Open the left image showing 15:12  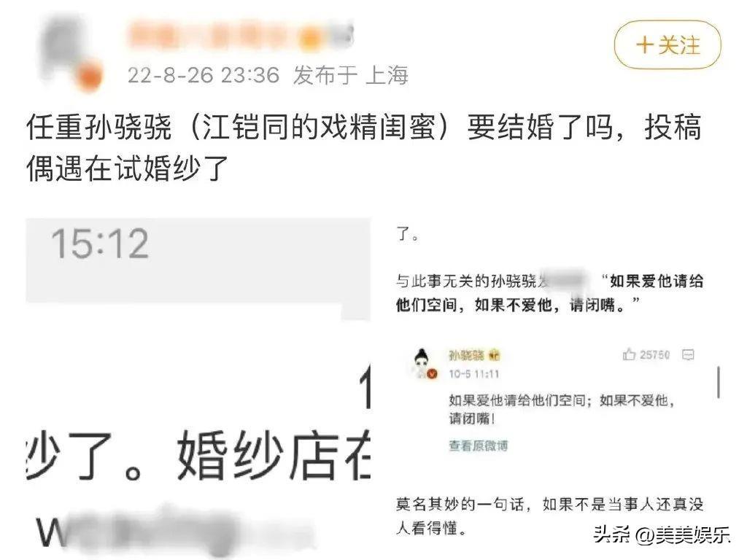(198, 389)
